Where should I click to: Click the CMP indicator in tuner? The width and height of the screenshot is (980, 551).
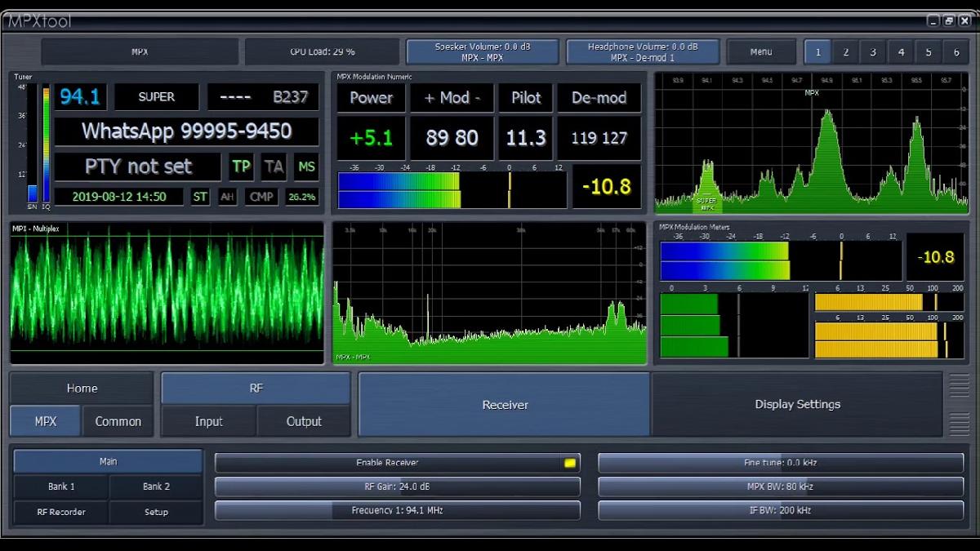pos(261,197)
